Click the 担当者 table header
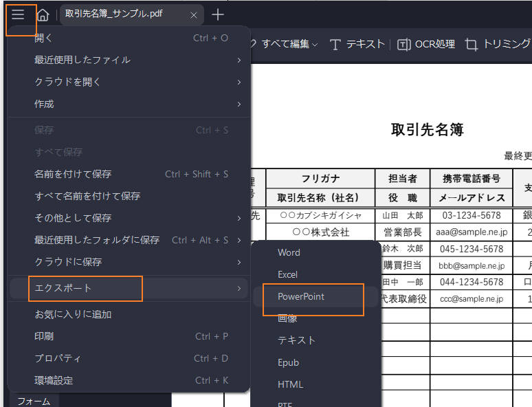Image resolution: width=532 pixels, height=407 pixels. (x=402, y=179)
